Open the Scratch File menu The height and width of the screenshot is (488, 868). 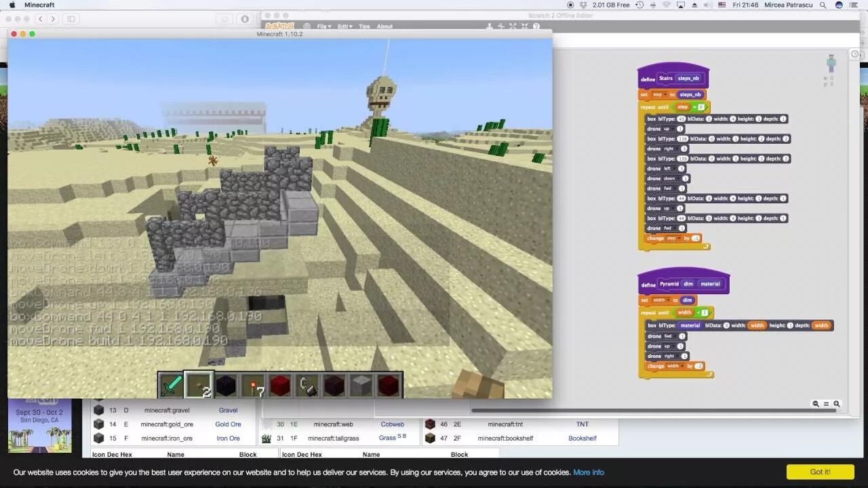[324, 26]
